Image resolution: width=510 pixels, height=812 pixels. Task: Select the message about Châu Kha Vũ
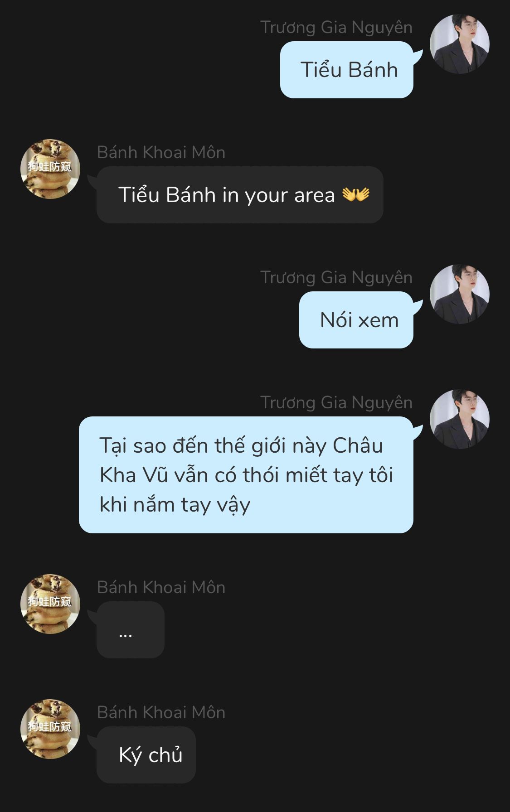[246, 475]
